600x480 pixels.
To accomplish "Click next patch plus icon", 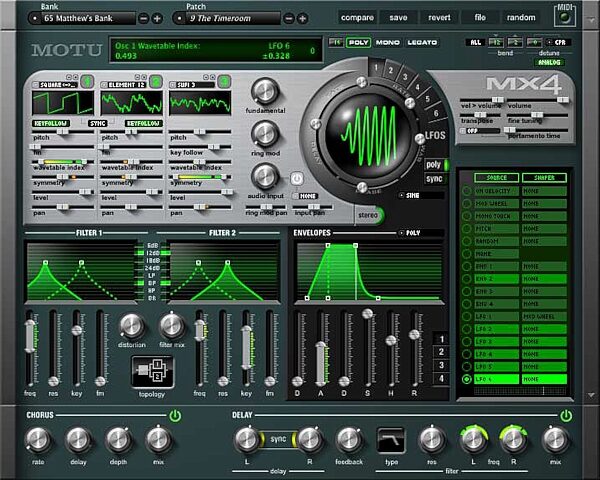I will point(303,18).
